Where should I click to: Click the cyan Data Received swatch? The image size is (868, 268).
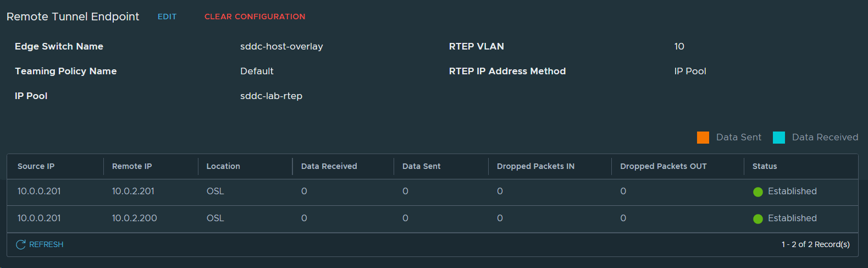(x=778, y=138)
